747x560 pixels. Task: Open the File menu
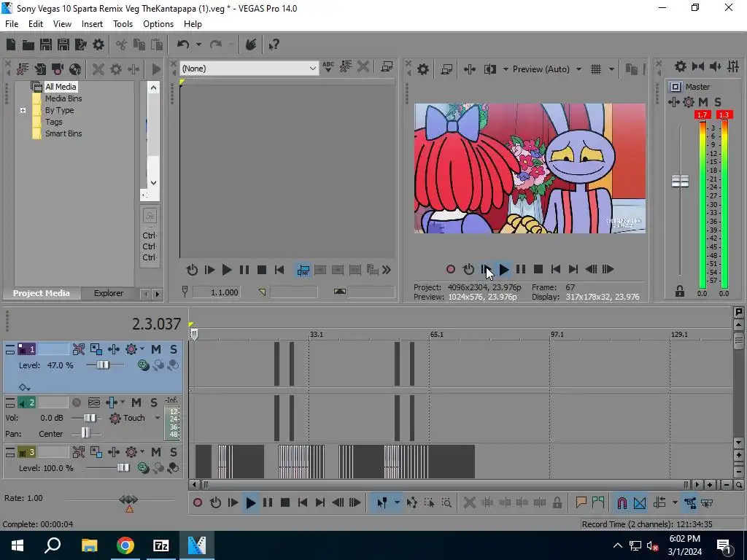click(12, 24)
